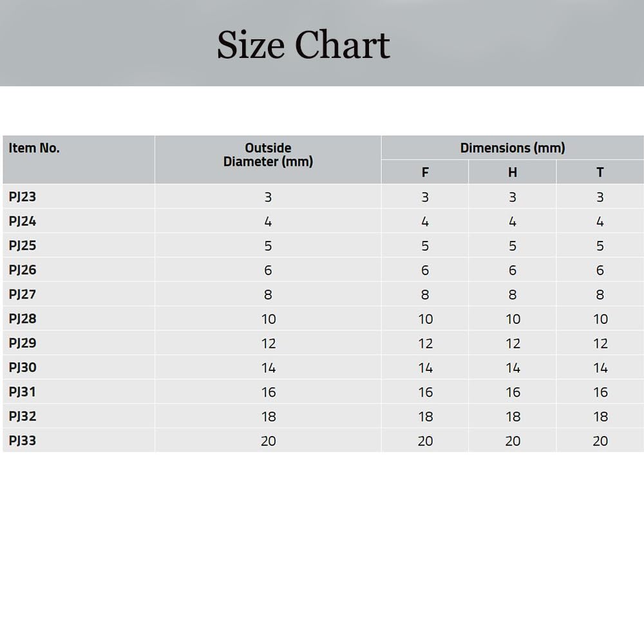Select the outside diameter value for PJ28
Image resolution: width=644 pixels, height=644 pixels.
click(269, 319)
